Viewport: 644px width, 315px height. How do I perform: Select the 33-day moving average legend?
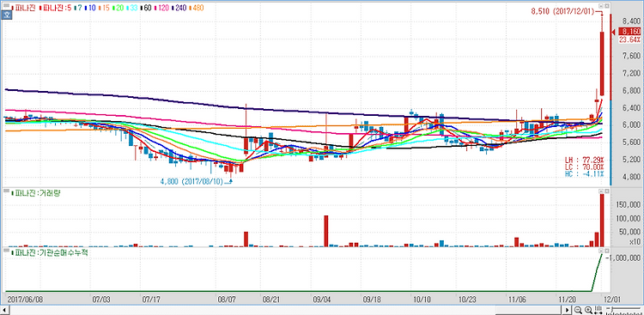[x=133, y=8]
